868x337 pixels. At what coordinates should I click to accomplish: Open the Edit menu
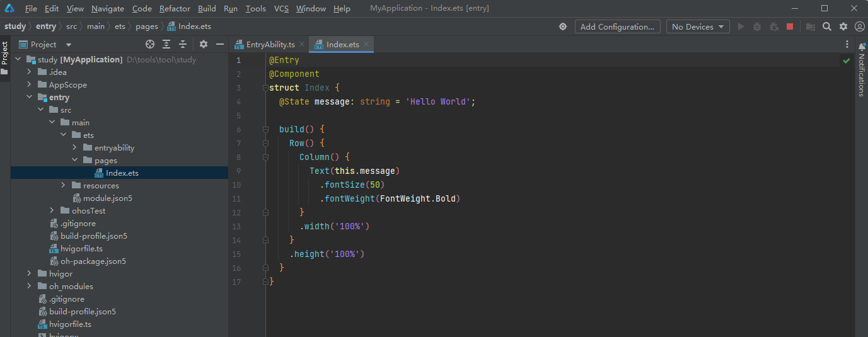[x=52, y=8]
